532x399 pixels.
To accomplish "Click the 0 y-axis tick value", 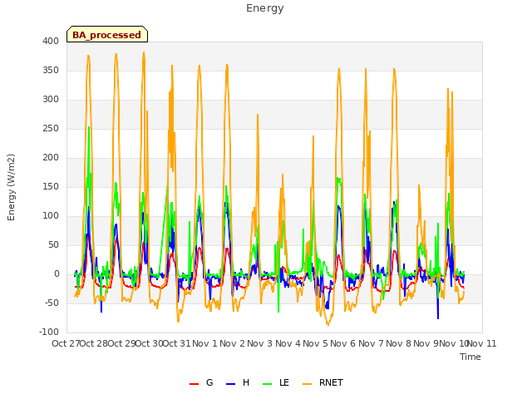I will (x=57, y=273).
